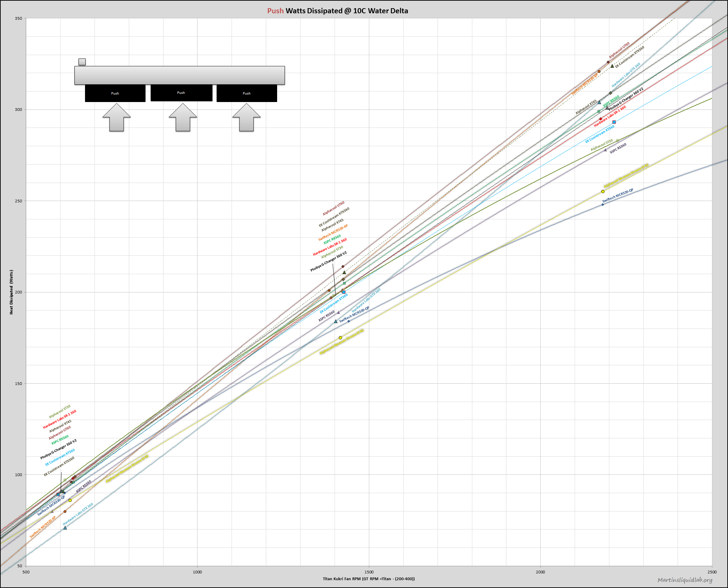The image size is (728, 588).
Task: Click the left black Push fan box
Action: (115, 93)
